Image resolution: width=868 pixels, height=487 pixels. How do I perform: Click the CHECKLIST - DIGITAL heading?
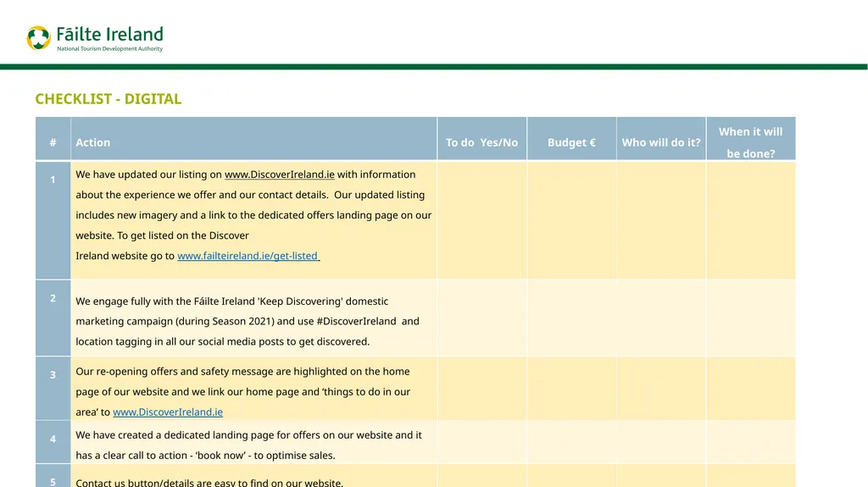108,98
